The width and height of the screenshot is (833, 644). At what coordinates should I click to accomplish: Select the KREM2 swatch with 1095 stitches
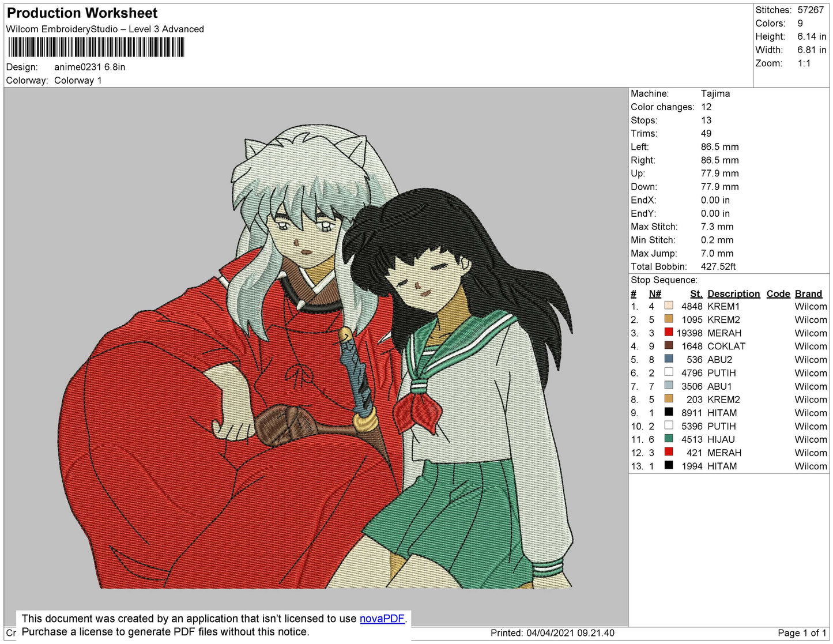pos(669,319)
